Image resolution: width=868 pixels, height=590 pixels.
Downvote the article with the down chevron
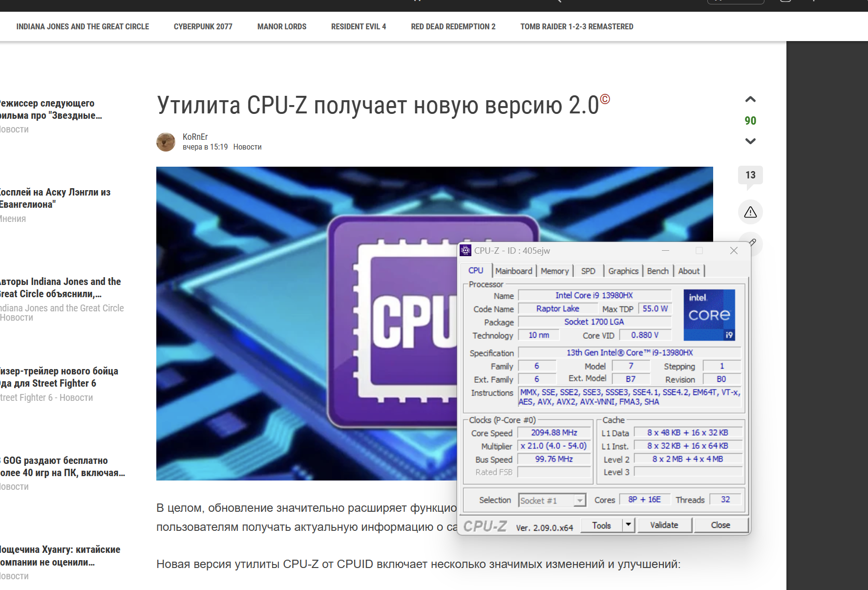[x=750, y=141]
